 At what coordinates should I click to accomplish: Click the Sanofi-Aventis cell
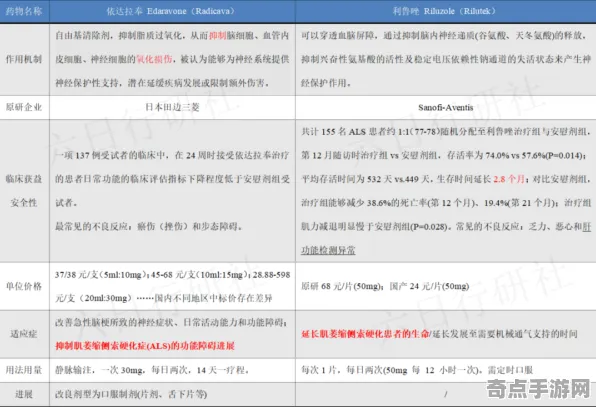point(445,108)
